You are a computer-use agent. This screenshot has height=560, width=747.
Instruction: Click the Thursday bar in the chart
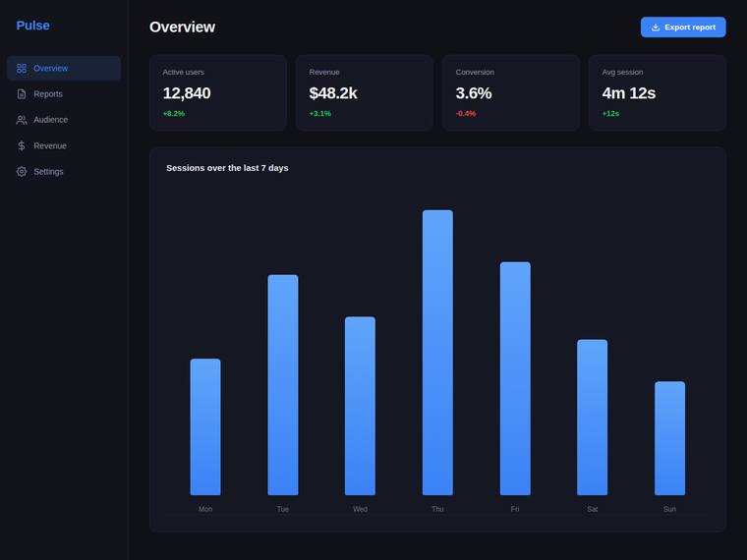click(437, 353)
